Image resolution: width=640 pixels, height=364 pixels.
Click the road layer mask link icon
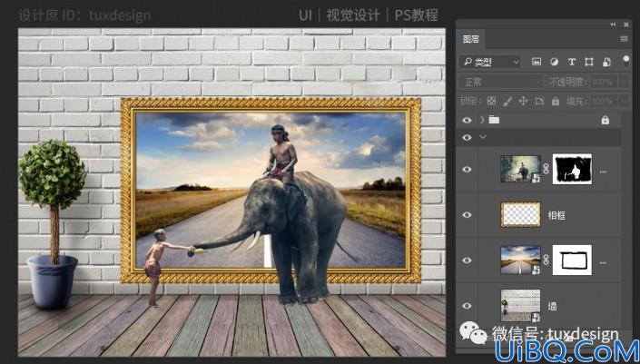(546, 260)
